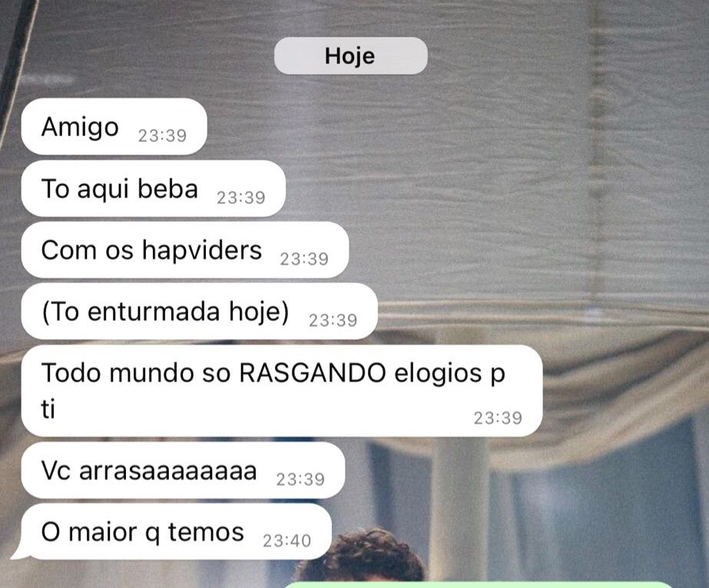Select the "Amigo" message bubble
Screen dimensions: 709x588
pyautogui.click(x=114, y=127)
